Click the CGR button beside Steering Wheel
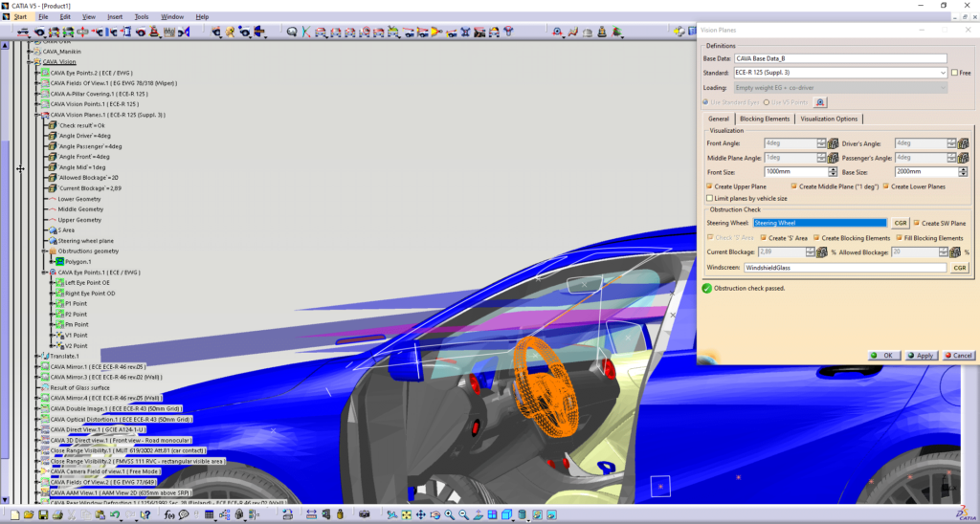980x524 pixels. click(901, 223)
